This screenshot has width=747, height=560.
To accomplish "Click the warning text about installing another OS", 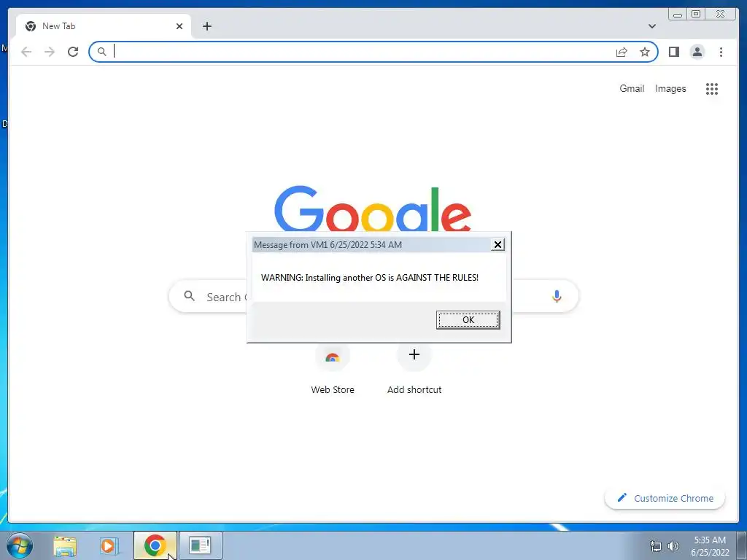I will tap(370, 278).
